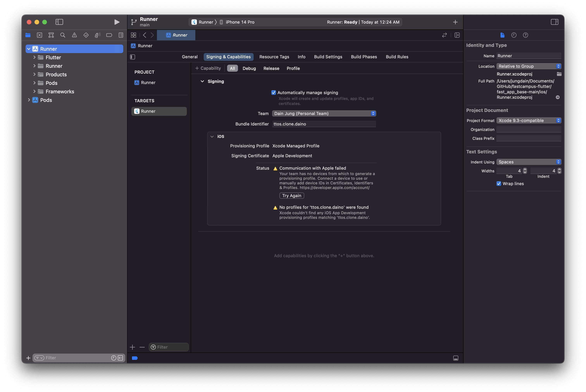Expand the Products folder
Image resolution: width=586 pixels, height=392 pixels.
click(34, 74)
